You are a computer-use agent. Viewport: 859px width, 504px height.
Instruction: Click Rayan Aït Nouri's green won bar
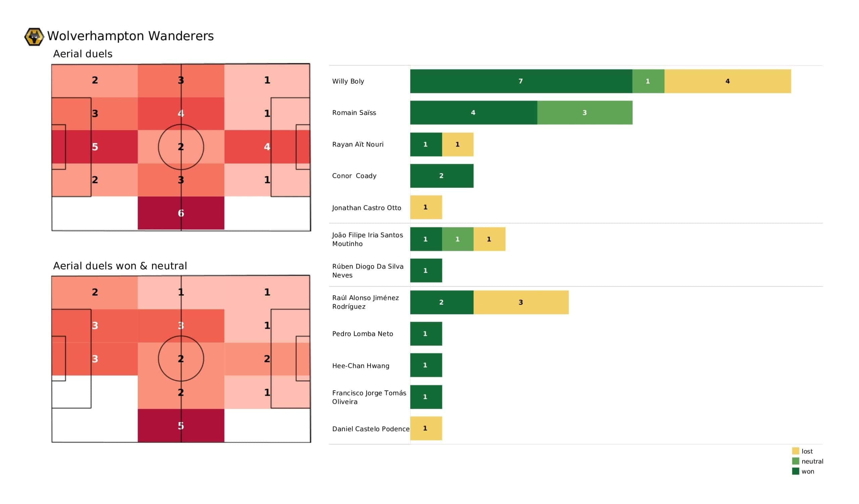click(x=426, y=144)
